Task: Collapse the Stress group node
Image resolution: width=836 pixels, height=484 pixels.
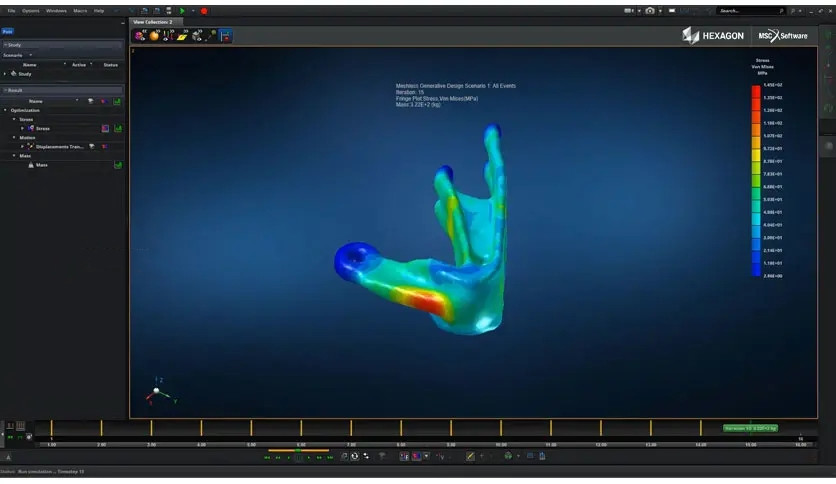Action: click(14, 119)
